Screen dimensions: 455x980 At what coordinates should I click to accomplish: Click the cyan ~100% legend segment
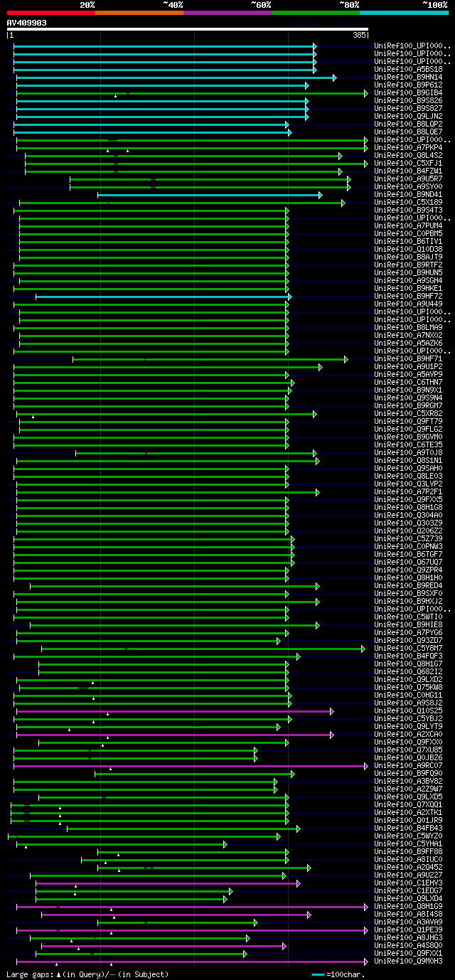click(404, 12)
